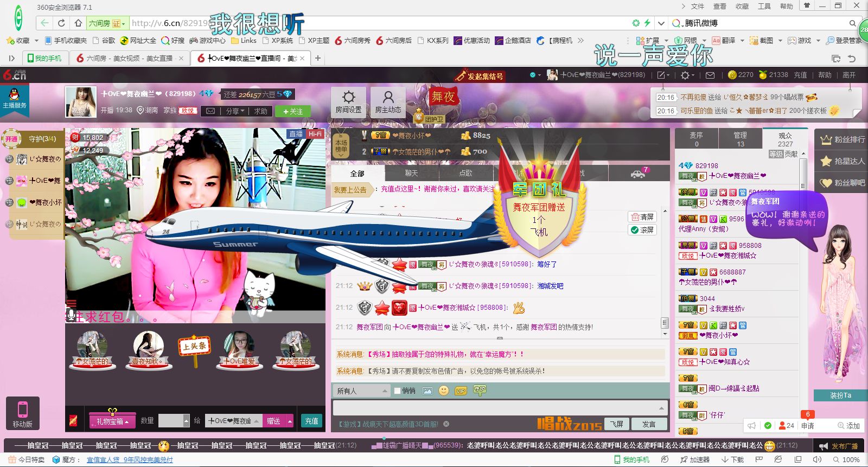The image size is (868, 467).
Task: Toggle the 悄悄 whisper checkbox
Action: tap(397, 391)
